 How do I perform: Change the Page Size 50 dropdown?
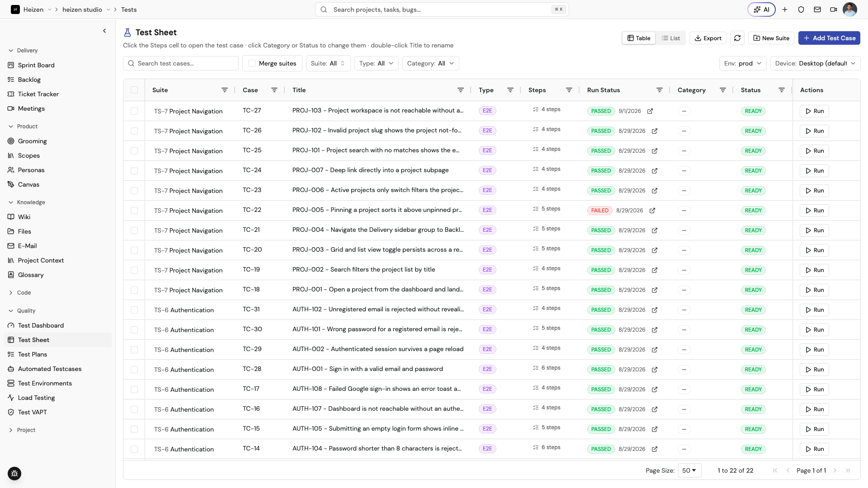[x=689, y=470]
